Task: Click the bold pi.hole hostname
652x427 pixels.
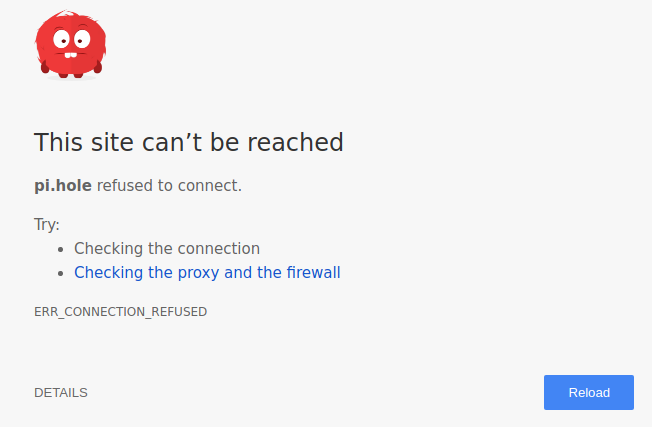Action: tap(63, 185)
